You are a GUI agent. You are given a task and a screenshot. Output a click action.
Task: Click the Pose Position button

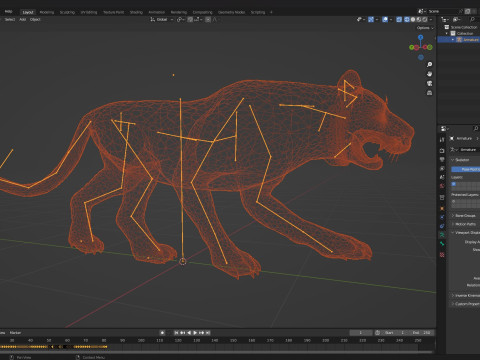pos(466,169)
